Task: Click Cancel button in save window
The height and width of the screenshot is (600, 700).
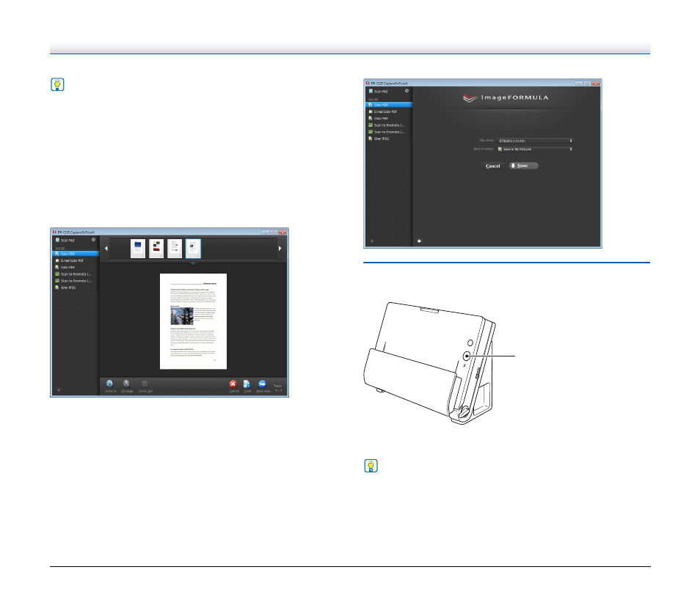Action: [x=493, y=166]
